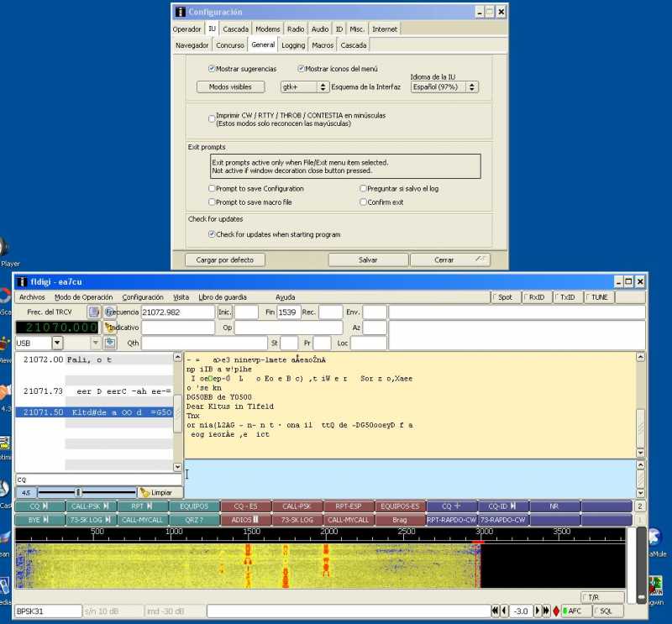Click the QRZ ? macro button

(194, 520)
